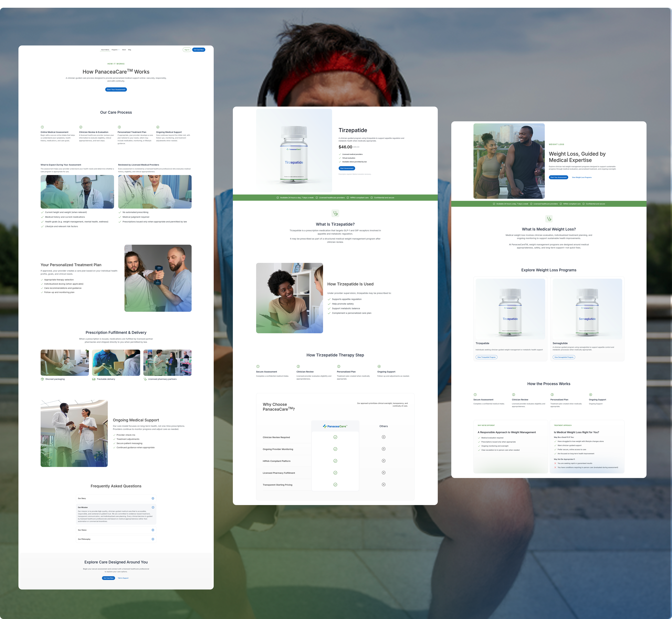This screenshot has height=619, width=672.
Task: Click the Licensed pharmacy partners stethoscope icon
Action: click(x=145, y=379)
